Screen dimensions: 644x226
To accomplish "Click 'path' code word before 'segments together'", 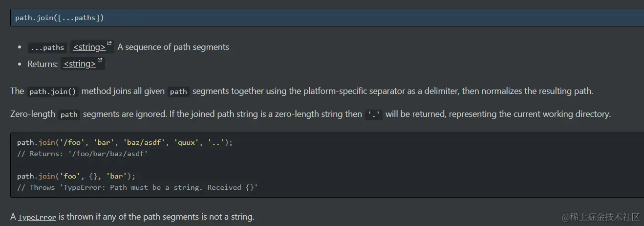I will tap(179, 91).
